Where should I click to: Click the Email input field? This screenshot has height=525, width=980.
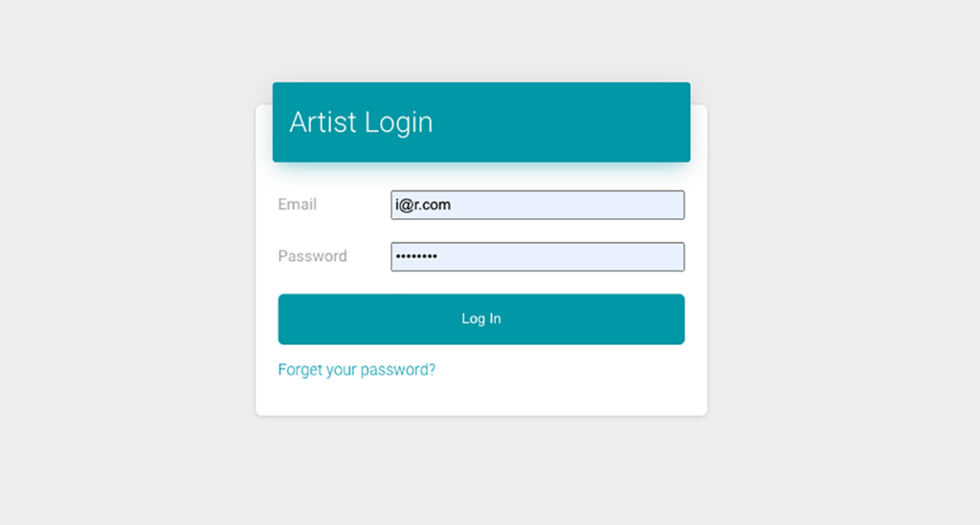[x=537, y=205]
